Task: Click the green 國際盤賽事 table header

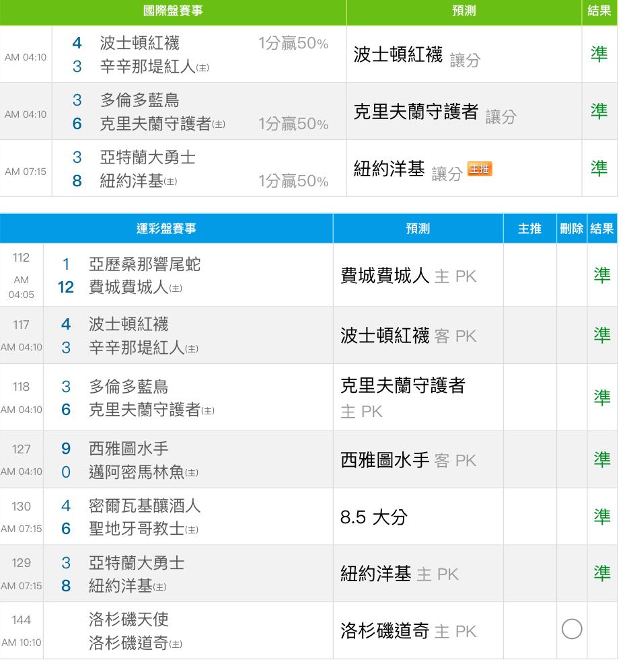Action: (173, 11)
